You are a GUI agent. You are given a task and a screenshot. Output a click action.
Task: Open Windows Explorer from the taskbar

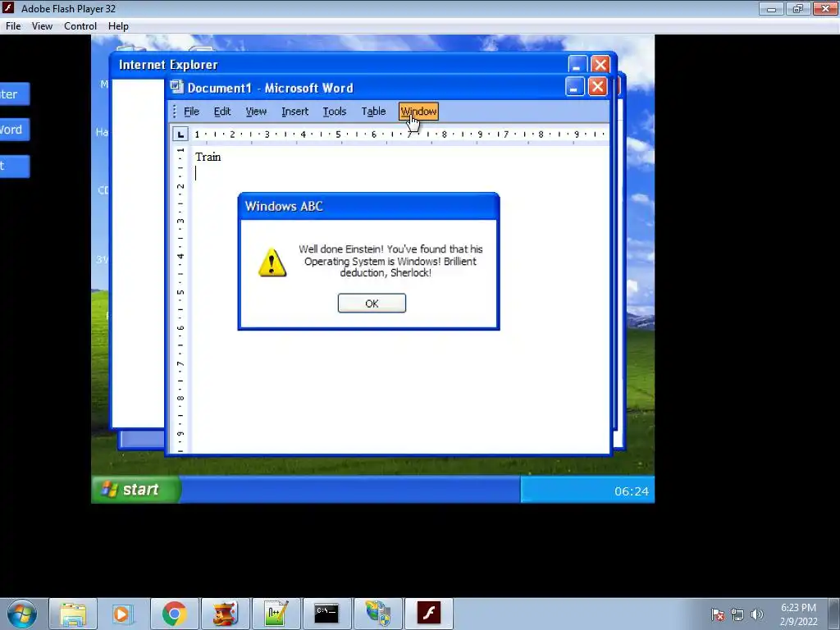tap(73, 614)
